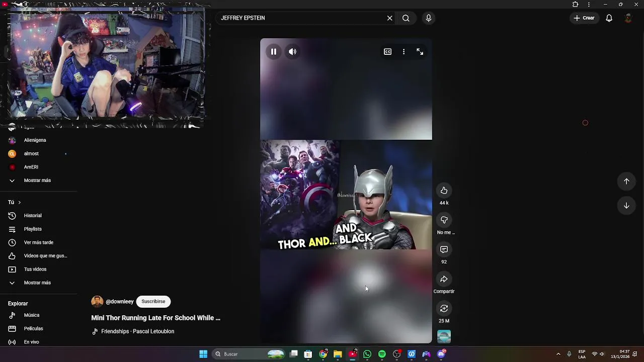Open Task View on the taskbar
The image size is (644, 362).
click(x=294, y=354)
